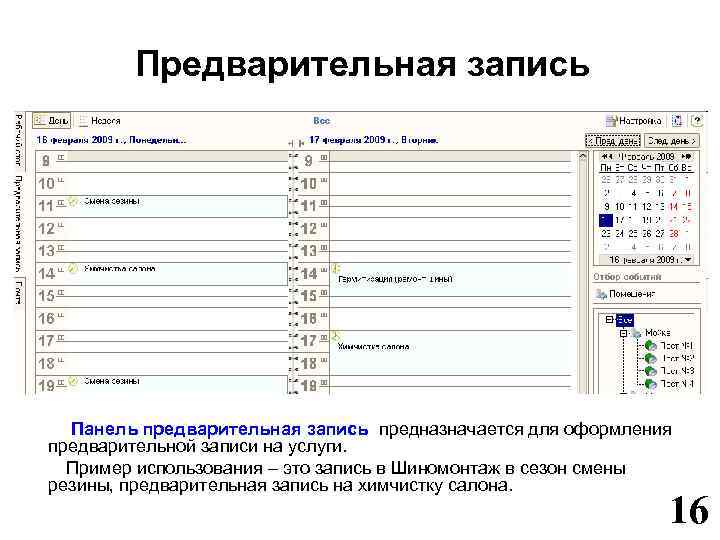
Task: Click the 17 февраля 2009 Tuesday header
Action: coord(373,140)
